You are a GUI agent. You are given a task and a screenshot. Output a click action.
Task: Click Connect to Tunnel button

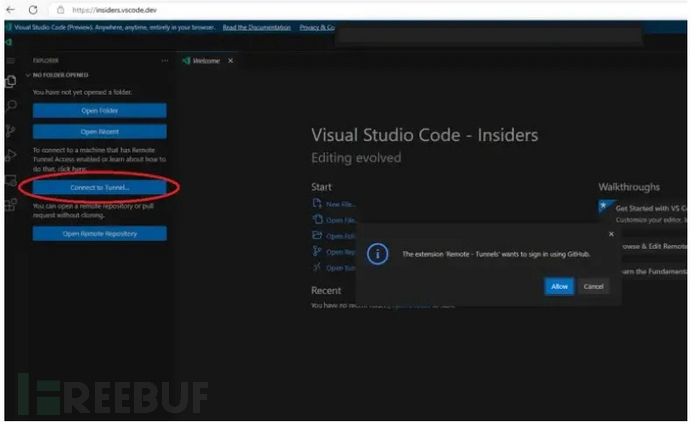pyautogui.click(x=99, y=188)
